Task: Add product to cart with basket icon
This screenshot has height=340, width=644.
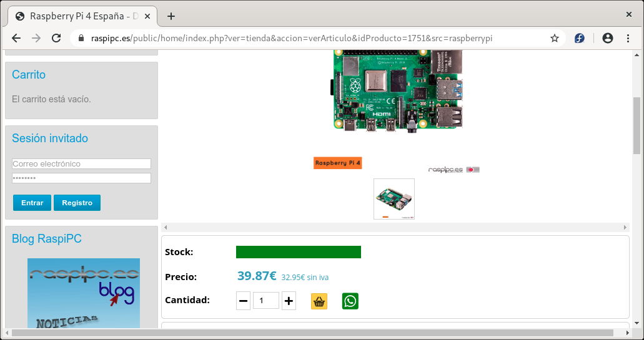Action: 319,301
